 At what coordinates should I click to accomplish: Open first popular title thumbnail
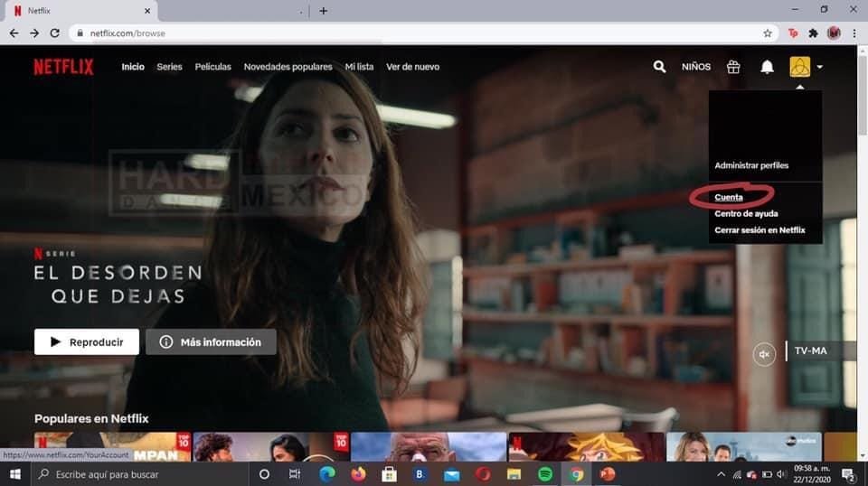pyautogui.click(x=112, y=447)
